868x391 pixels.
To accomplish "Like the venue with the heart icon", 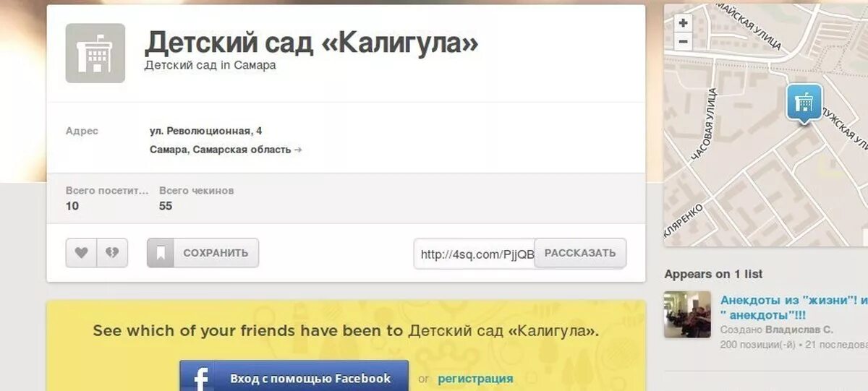I will pyautogui.click(x=82, y=253).
